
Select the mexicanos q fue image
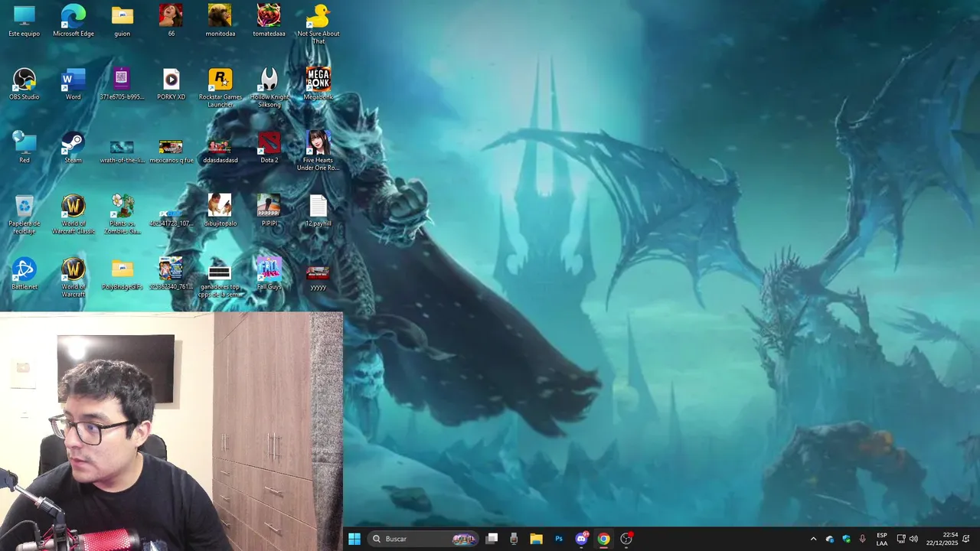pos(171,150)
